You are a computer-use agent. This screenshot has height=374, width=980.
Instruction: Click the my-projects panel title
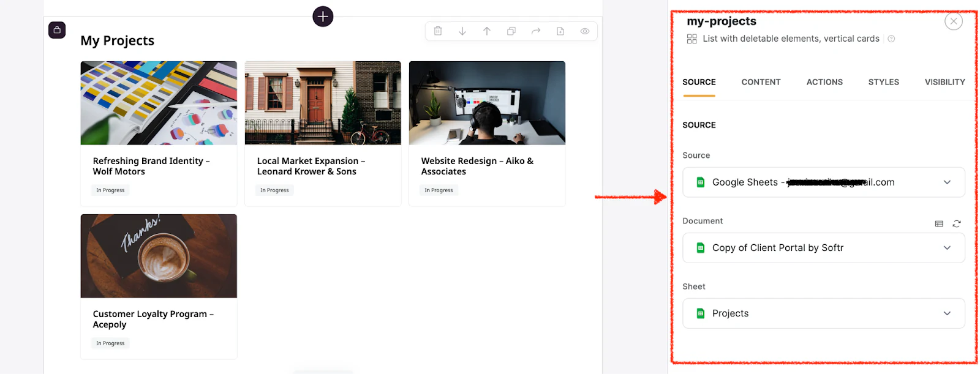pyautogui.click(x=722, y=21)
